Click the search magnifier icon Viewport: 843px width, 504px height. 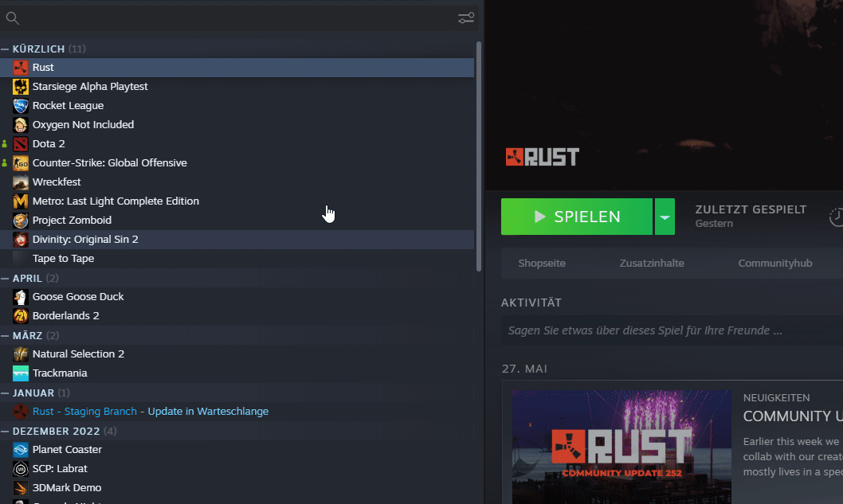(13, 18)
